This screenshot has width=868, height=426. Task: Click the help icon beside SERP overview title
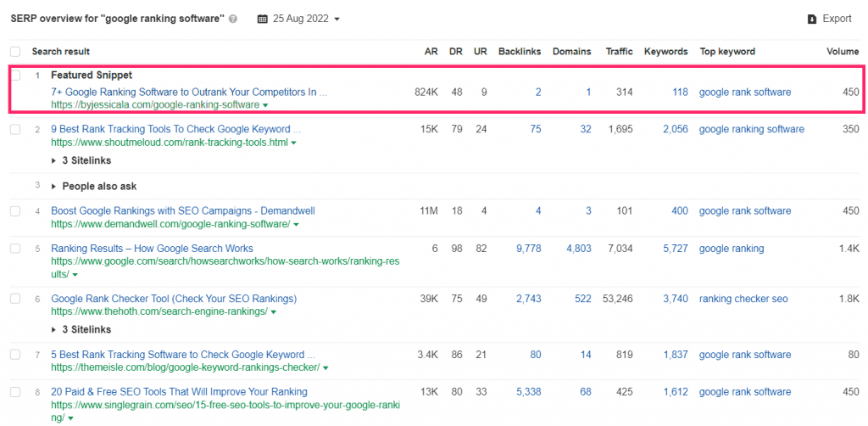tap(233, 19)
